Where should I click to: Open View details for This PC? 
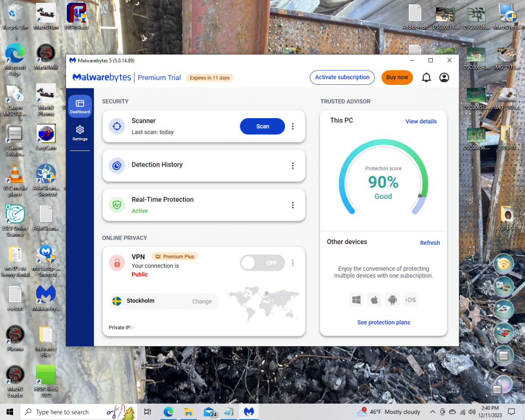421,122
